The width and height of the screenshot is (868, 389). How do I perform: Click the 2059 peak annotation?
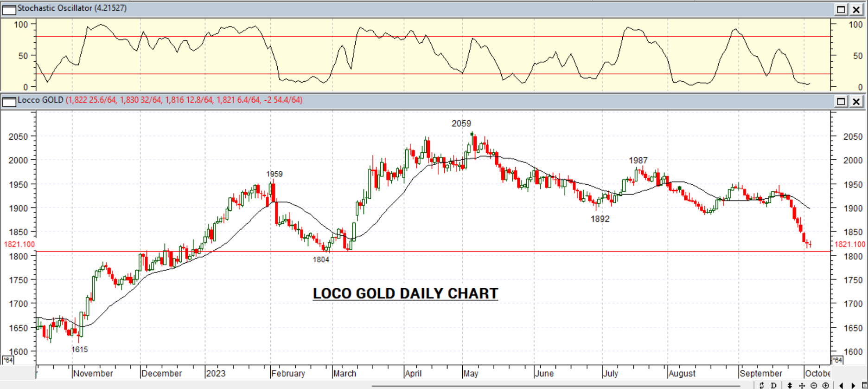pyautogui.click(x=461, y=123)
